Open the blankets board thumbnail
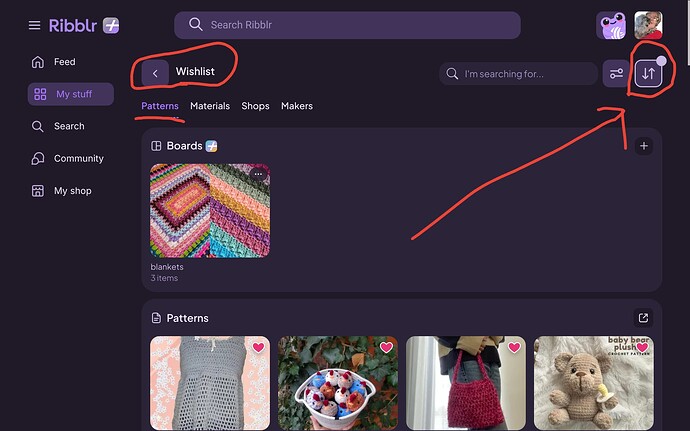The height and width of the screenshot is (431, 690). coord(210,211)
